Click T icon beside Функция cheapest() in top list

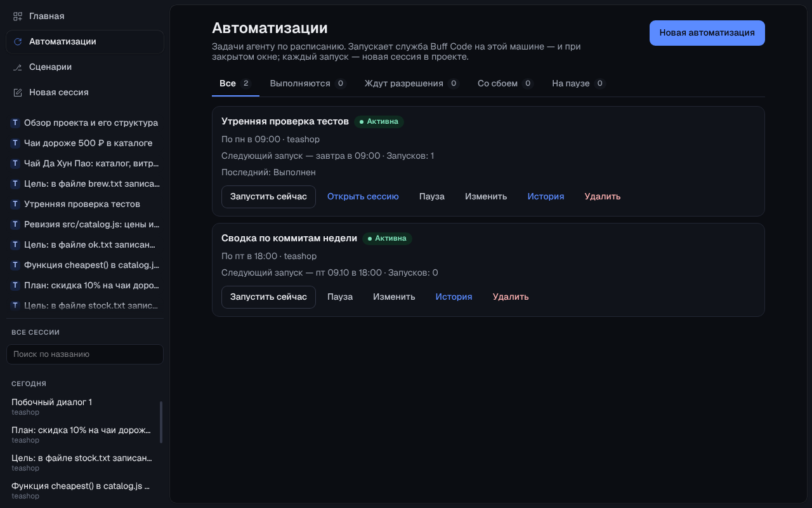[15, 265]
